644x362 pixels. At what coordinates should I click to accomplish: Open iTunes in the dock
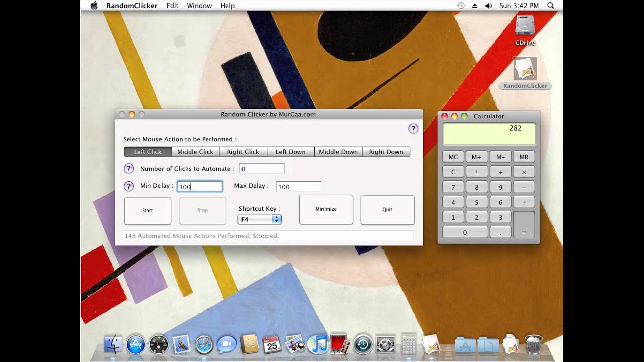(318, 345)
